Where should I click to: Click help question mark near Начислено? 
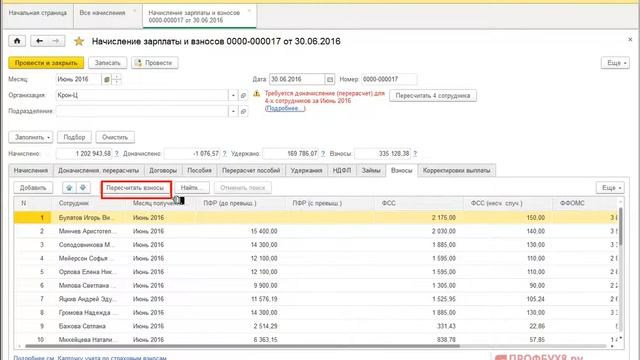116,154
